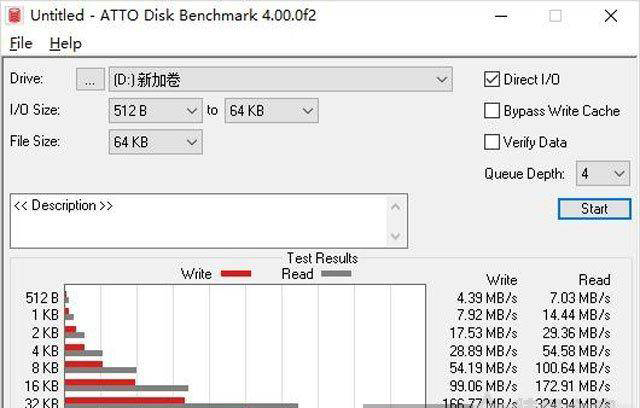
Task: Click the red Write legend swatch
Action: pos(235,273)
